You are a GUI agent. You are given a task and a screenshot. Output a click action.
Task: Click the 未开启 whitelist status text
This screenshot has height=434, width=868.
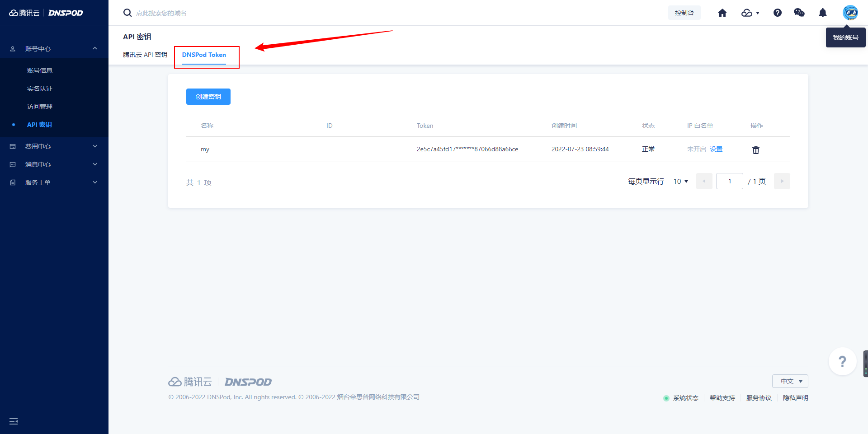click(x=697, y=149)
